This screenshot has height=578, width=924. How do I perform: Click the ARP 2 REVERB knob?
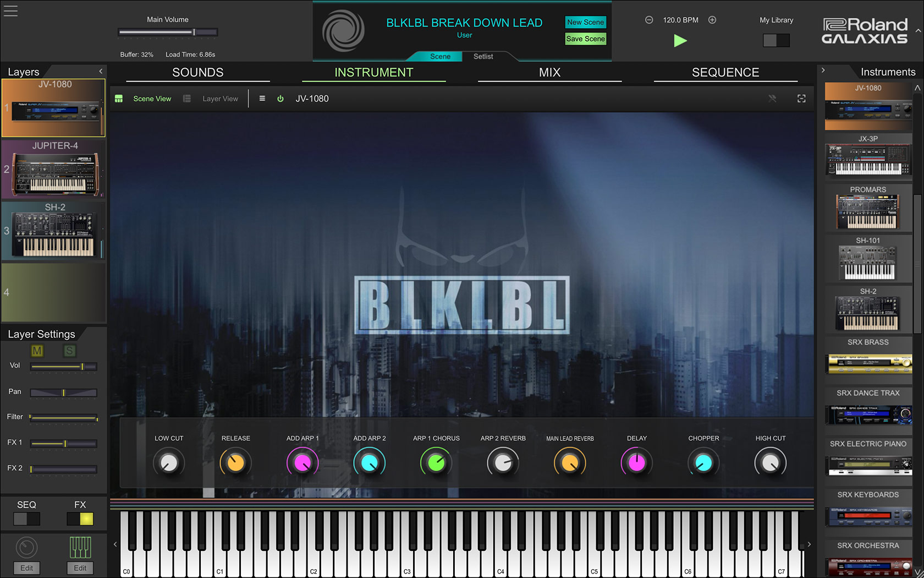[503, 463]
